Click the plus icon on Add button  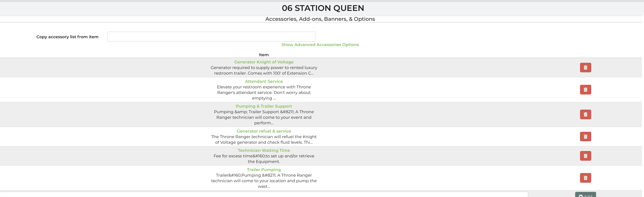581,196
